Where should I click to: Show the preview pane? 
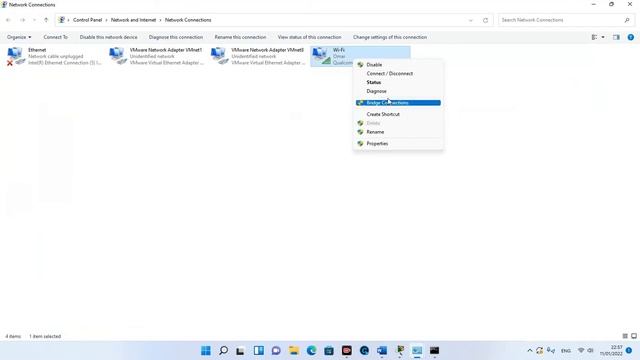point(616,37)
